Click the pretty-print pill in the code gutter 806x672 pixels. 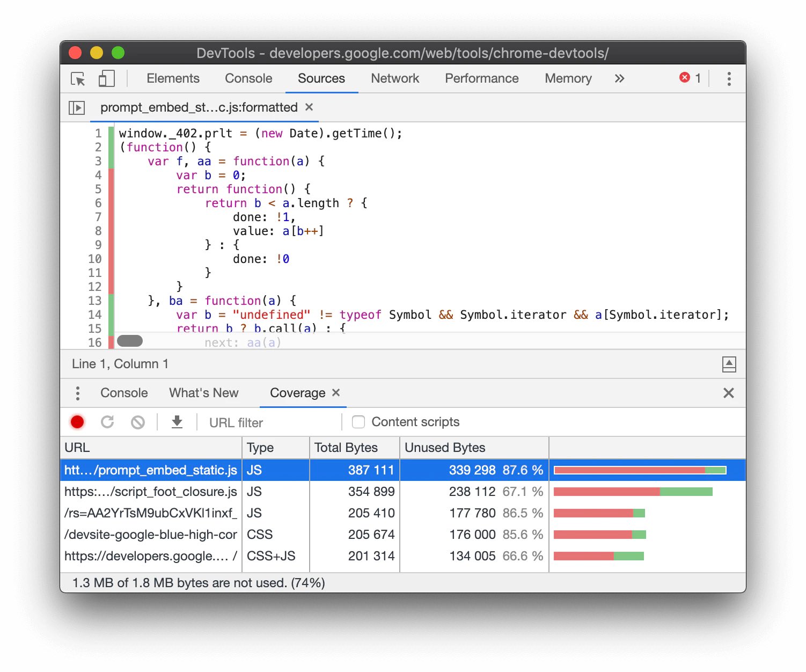point(129,340)
